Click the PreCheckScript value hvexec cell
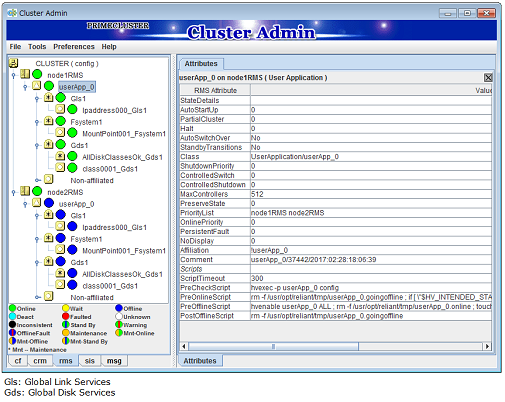Image resolution: width=505 pixels, height=402 pixels. click(x=371, y=288)
